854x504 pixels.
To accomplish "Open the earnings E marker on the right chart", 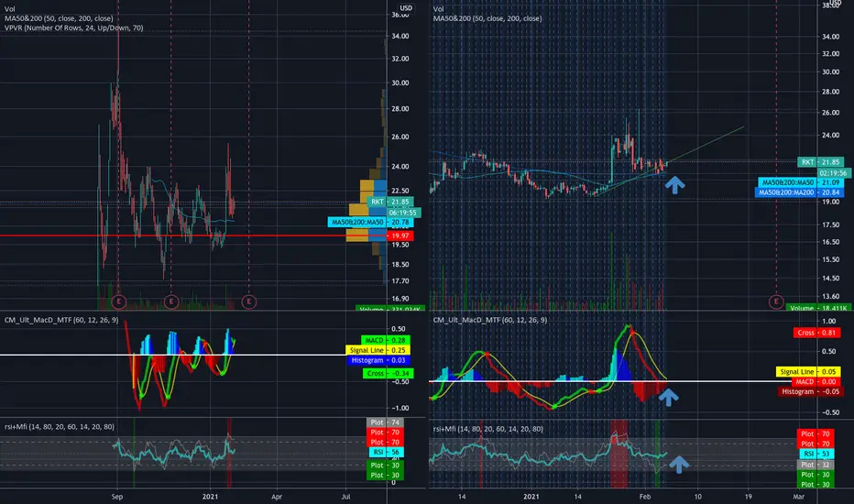I will click(x=776, y=301).
